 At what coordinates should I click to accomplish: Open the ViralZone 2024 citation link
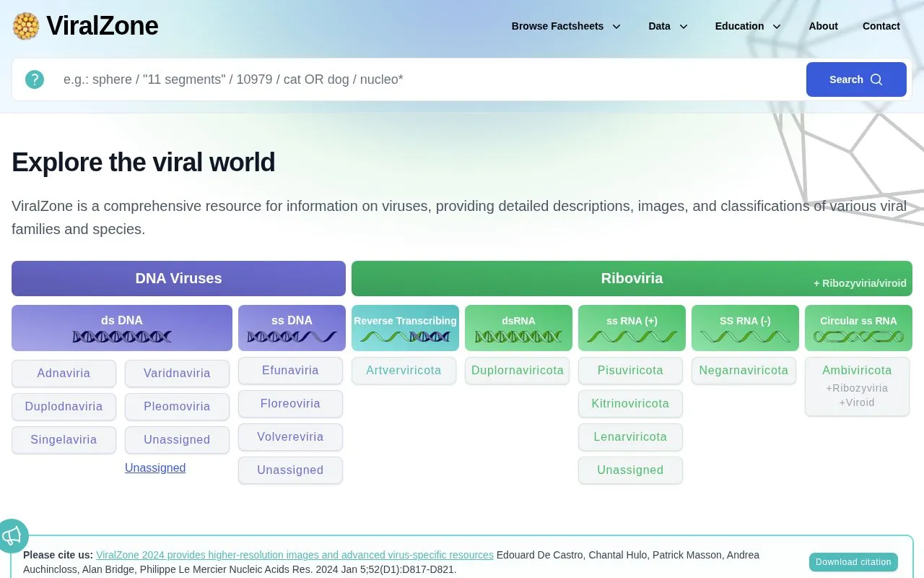(295, 555)
